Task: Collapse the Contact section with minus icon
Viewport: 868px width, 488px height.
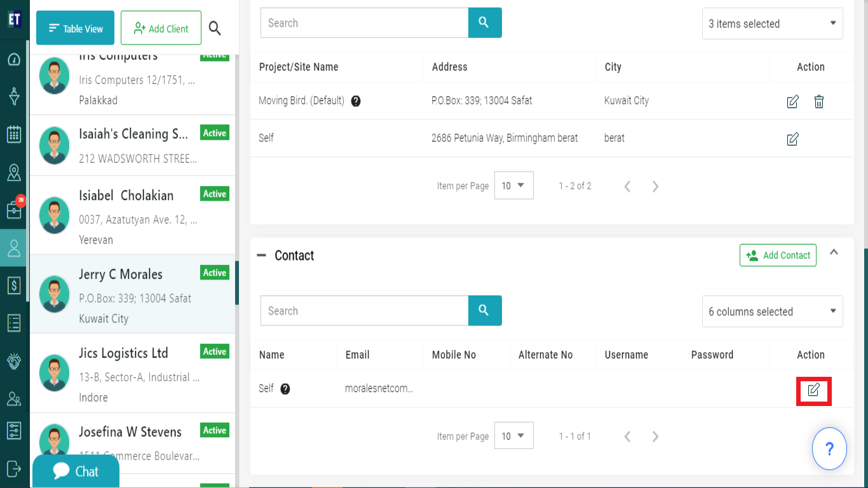Action: click(261, 255)
